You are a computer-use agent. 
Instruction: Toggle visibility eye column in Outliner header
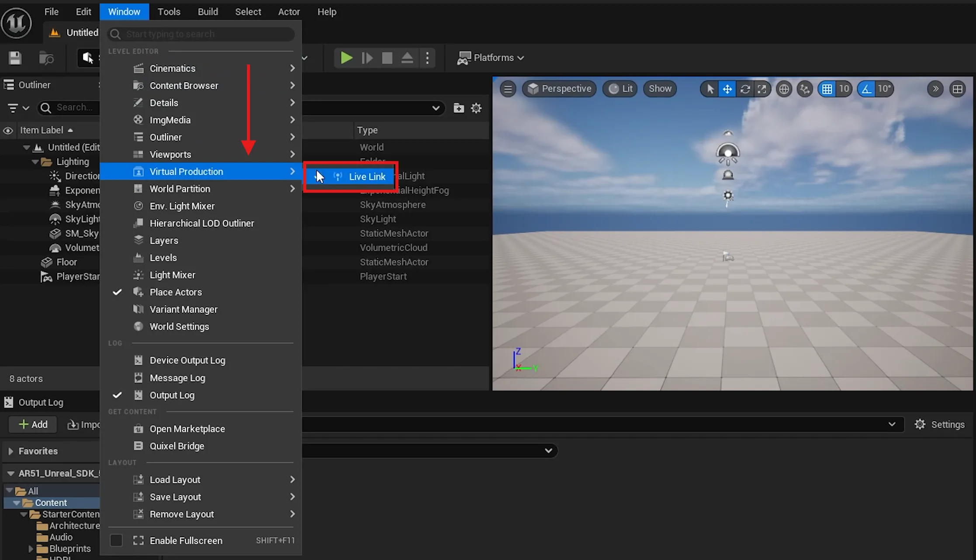tap(8, 130)
